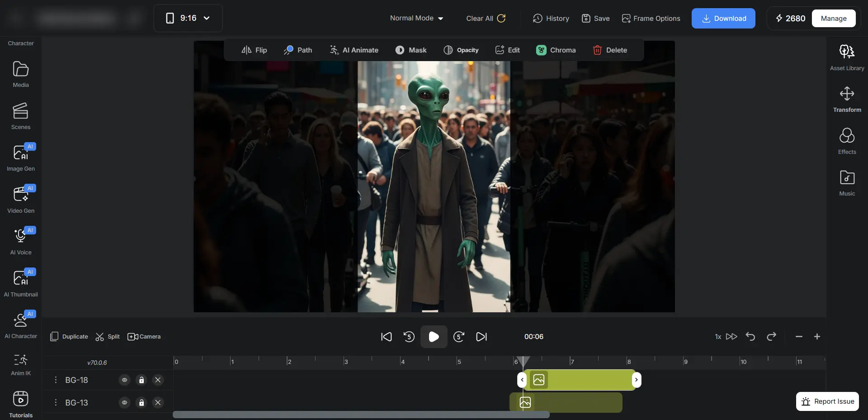Open the Media tab in sidebar
The height and width of the screenshot is (420, 868).
point(21,74)
